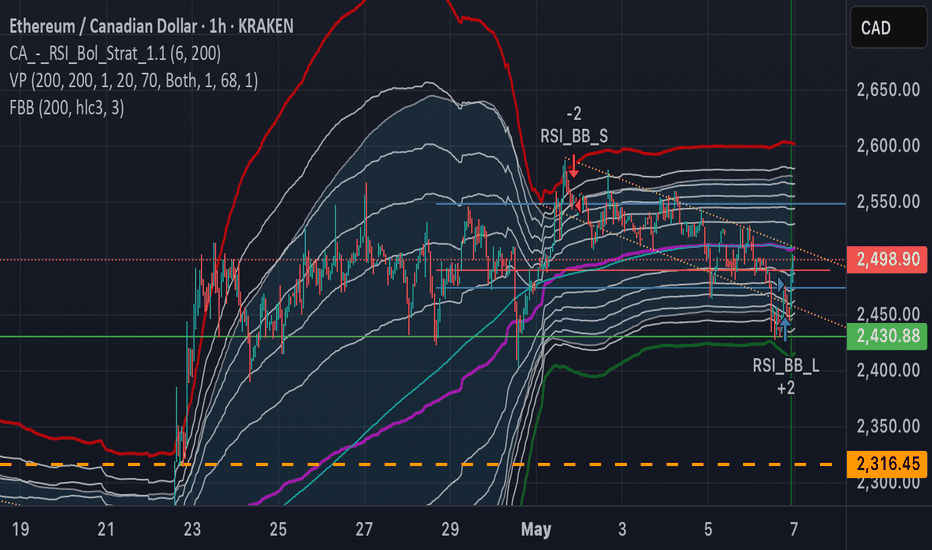
Task: Click the red 2,498.90 current price label
Action: (x=887, y=259)
